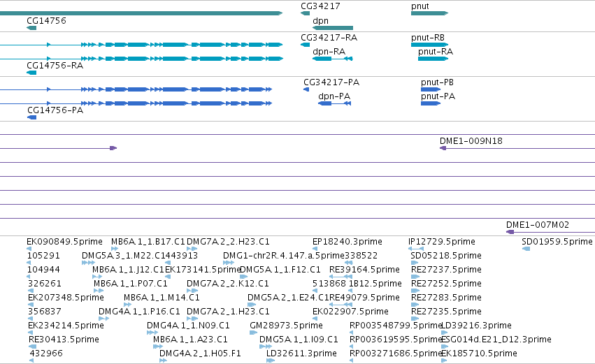
Task: Select the DMG5A.1_1.I09.C1 EST label
Action: click(x=299, y=340)
